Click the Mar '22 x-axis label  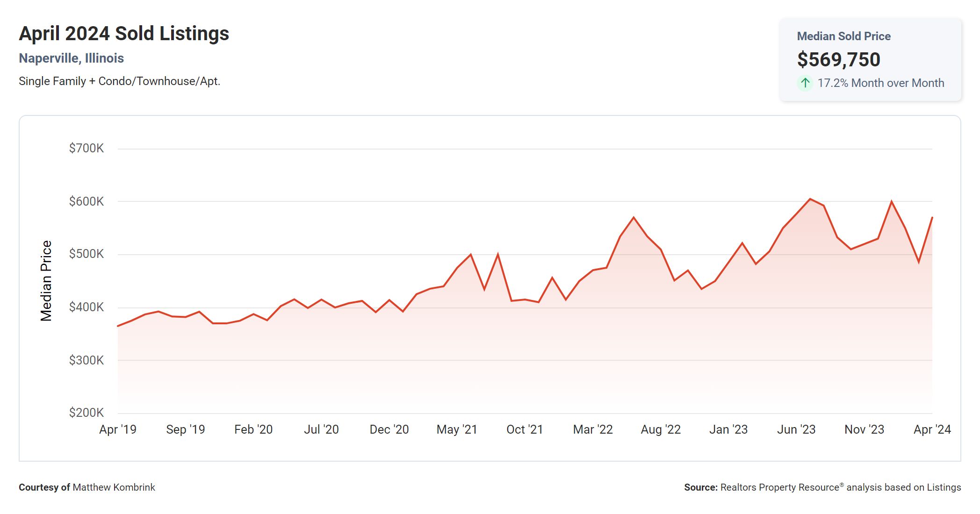(x=592, y=429)
